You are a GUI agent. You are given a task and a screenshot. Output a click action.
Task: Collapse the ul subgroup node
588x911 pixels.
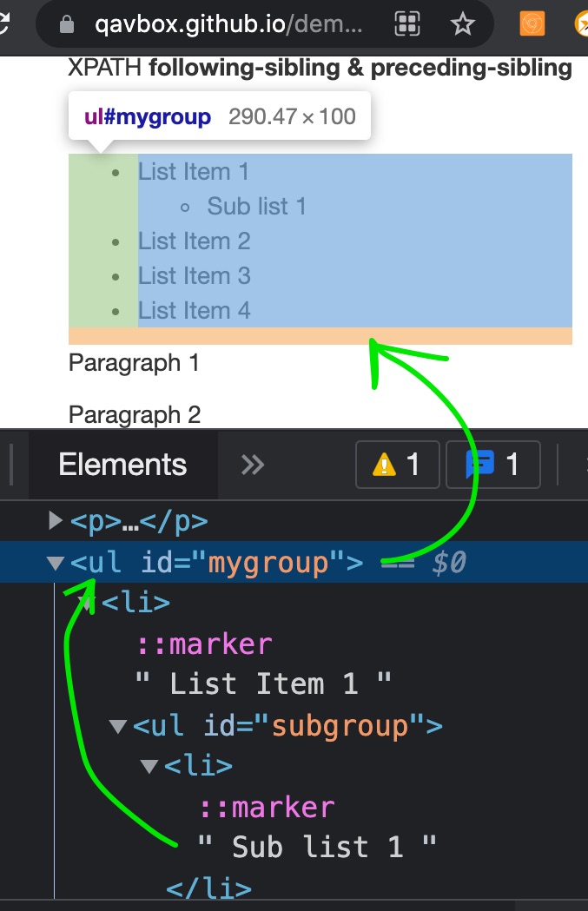point(118,725)
